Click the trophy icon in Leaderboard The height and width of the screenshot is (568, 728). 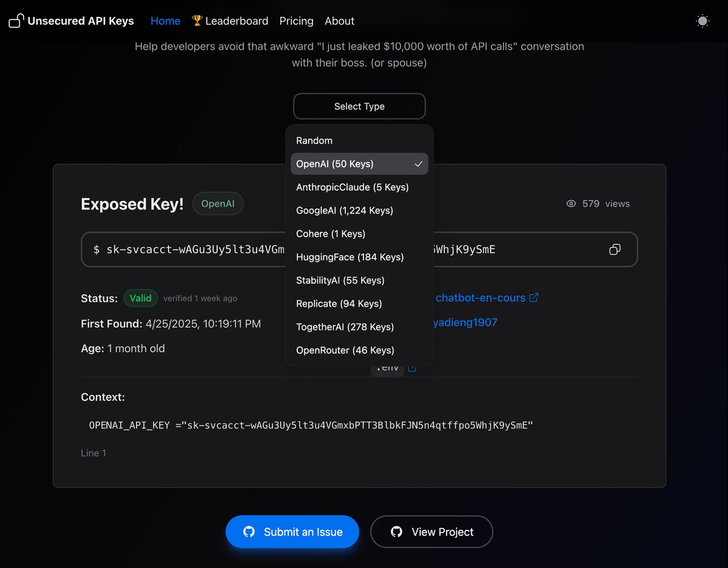197,21
